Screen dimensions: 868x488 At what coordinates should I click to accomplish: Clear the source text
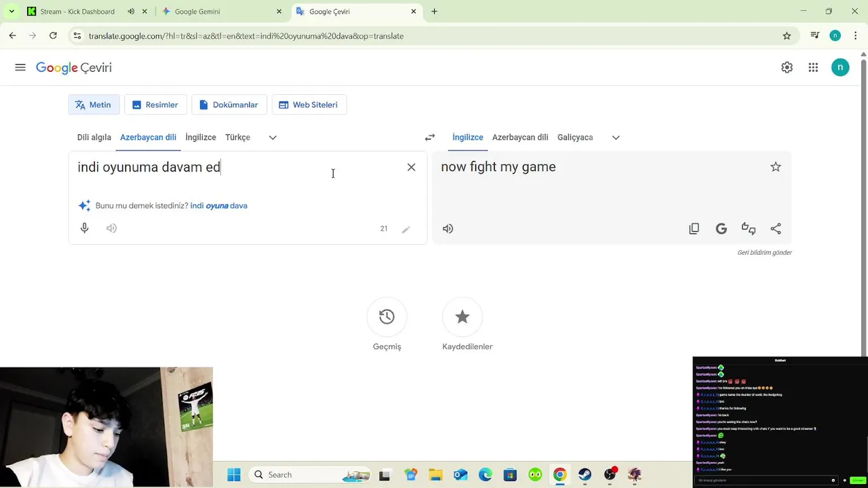coord(411,167)
